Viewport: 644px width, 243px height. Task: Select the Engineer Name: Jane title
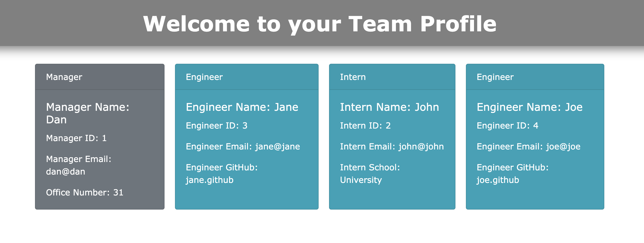coord(242,107)
